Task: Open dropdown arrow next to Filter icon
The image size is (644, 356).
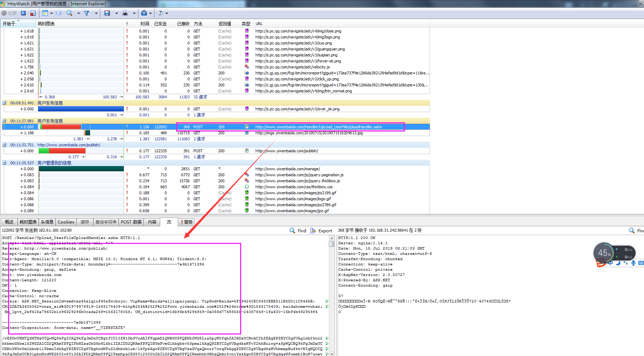Action: [96, 13]
